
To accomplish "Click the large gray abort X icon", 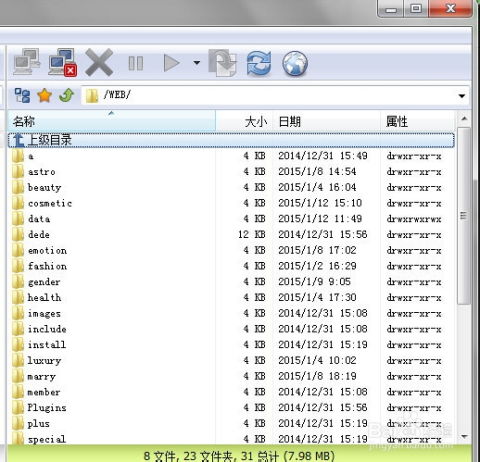I will point(99,62).
